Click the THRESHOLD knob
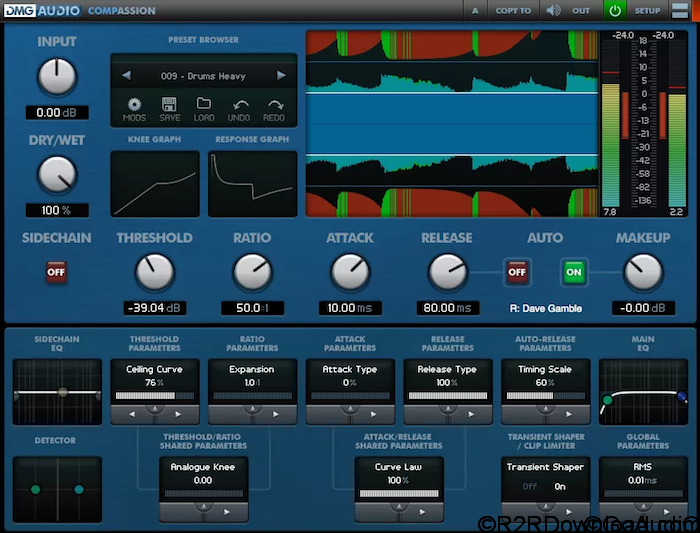The height and width of the screenshot is (533, 700). click(x=154, y=272)
